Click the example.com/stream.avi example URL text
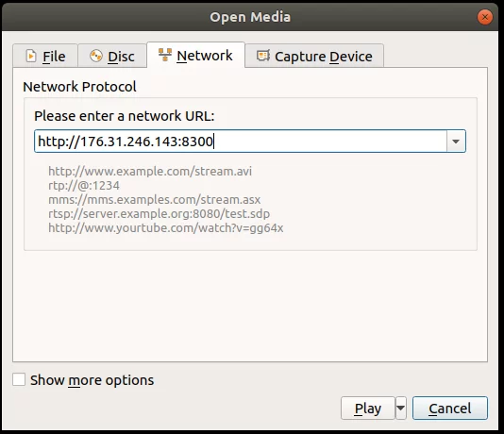The width and height of the screenshot is (504, 434). pos(150,171)
